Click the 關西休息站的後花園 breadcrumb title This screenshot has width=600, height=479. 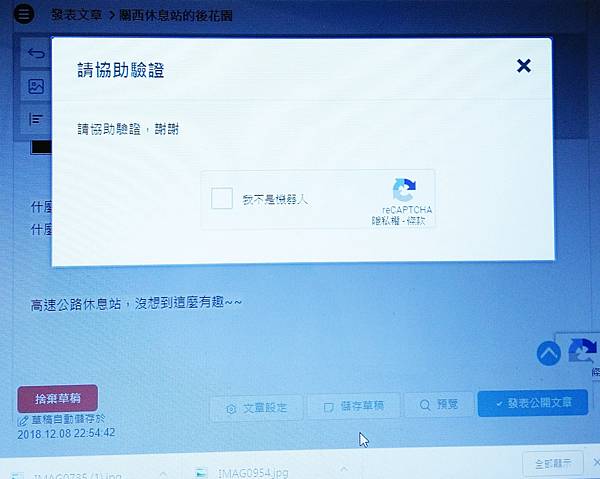click(x=176, y=16)
